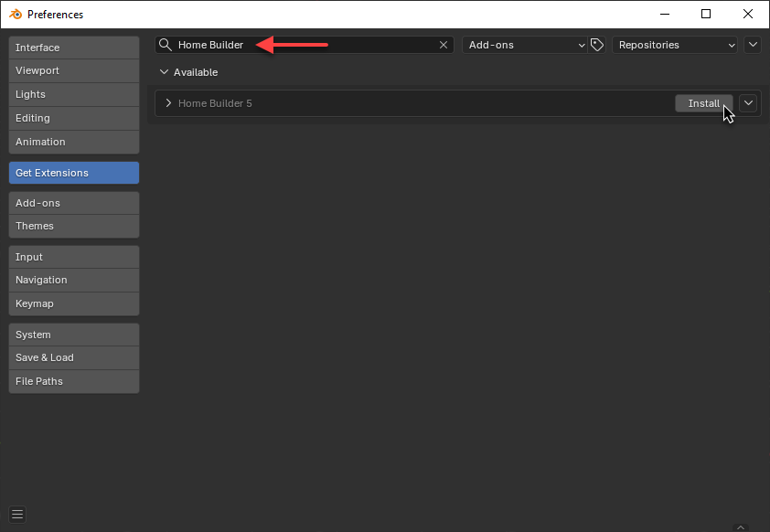770x532 pixels.
Task: Open the Viewport preferences section
Action: 74,70
